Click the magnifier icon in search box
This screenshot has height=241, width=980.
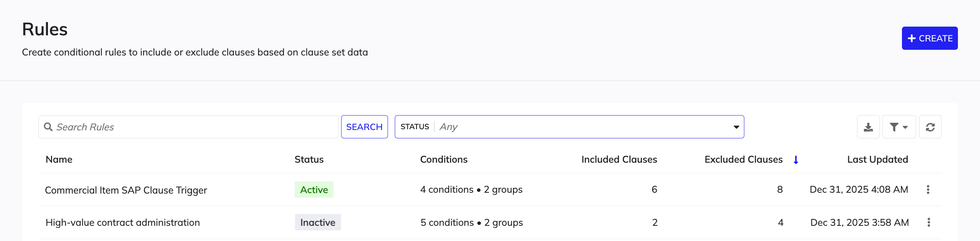pyautogui.click(x=48, y=127)
